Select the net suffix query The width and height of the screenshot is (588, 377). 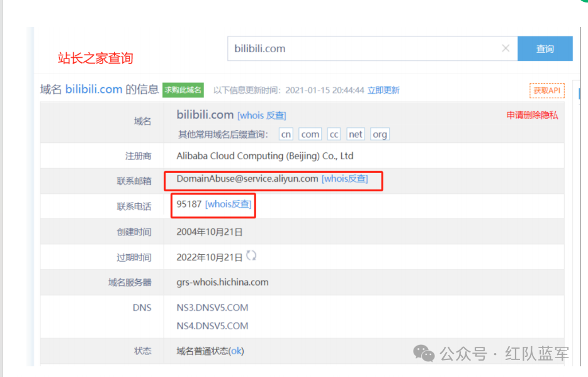(356, 134)
